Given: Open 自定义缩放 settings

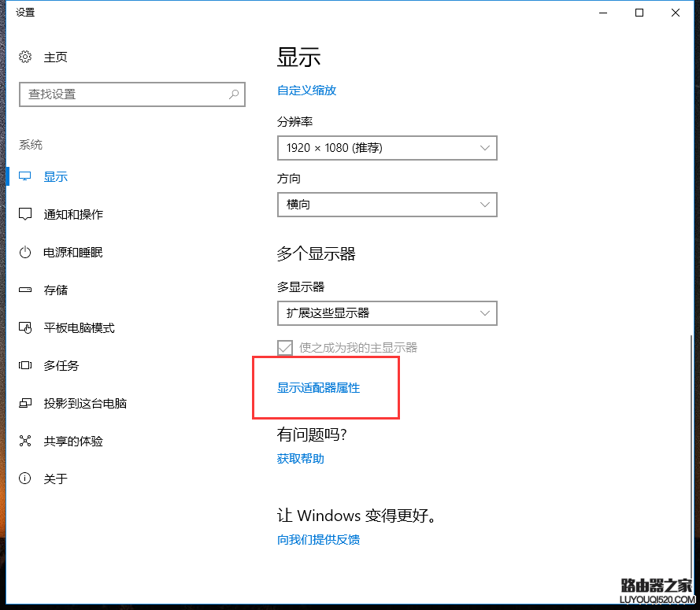Looking at the screenshot, I should point(306,90).
